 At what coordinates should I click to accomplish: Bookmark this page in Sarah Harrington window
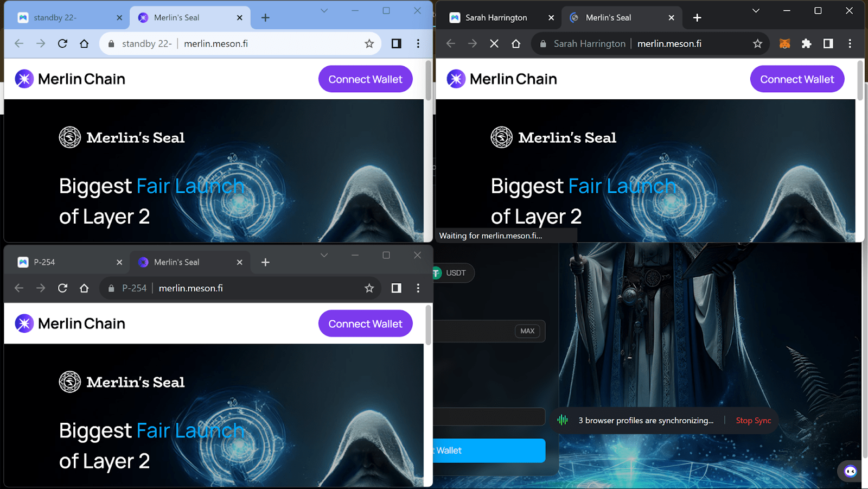[758, 43]
